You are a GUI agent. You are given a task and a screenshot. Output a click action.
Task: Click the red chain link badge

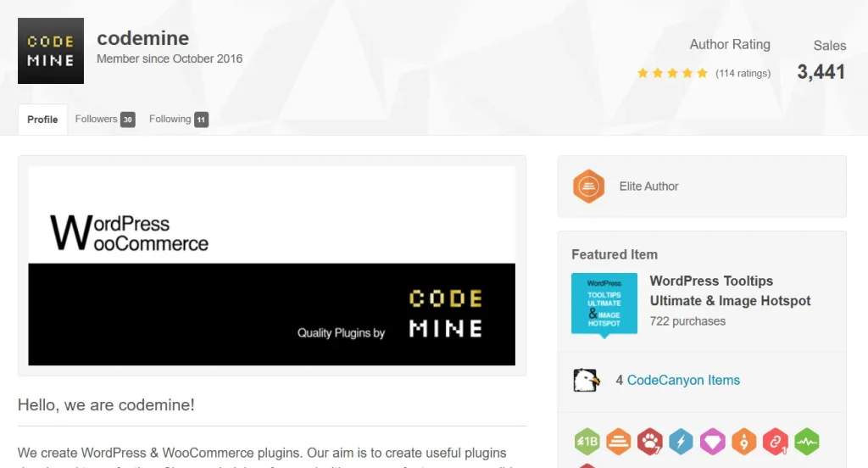775,442
